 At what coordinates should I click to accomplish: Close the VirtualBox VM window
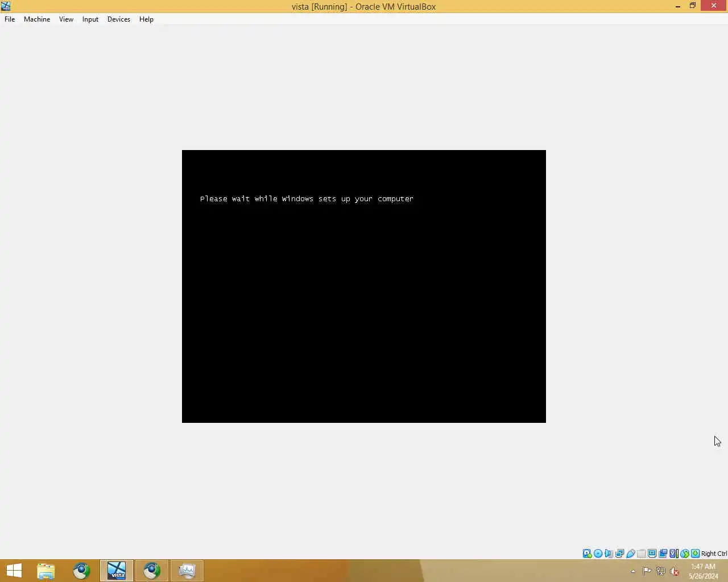(714, 6)
